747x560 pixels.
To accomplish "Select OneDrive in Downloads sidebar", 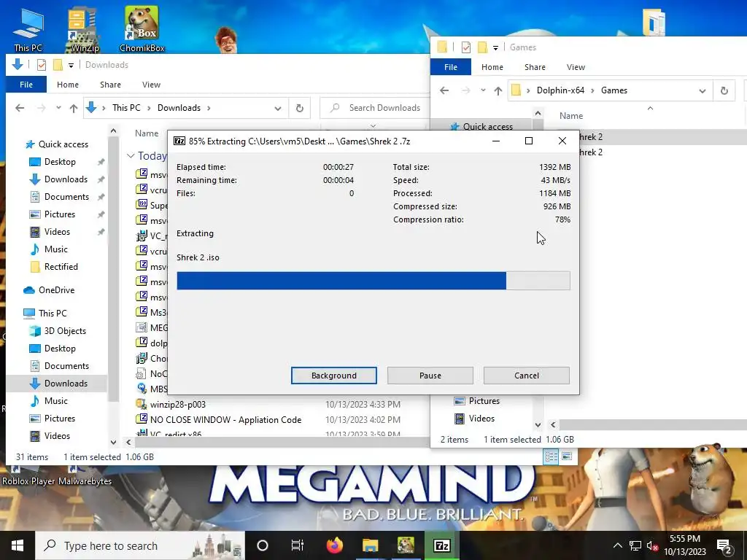I will coord(56,290).
